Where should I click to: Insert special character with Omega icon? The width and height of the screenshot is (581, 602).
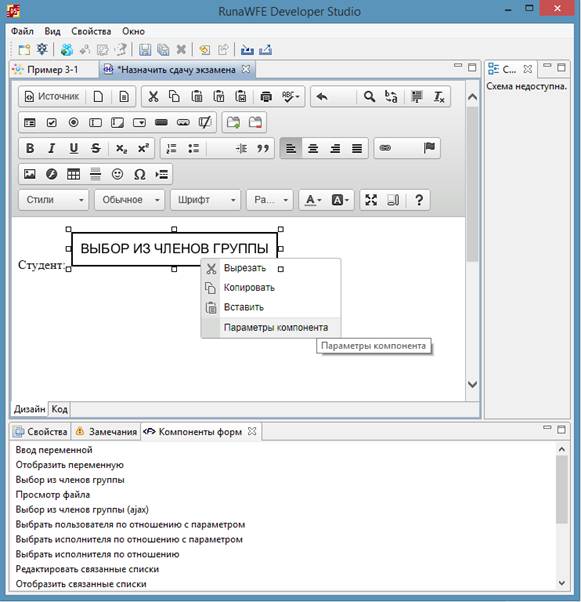139,174
